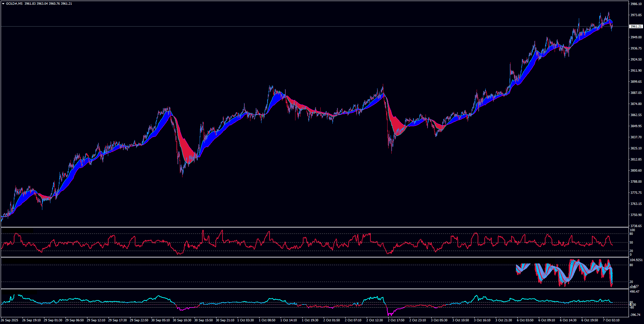Click the 50 level label in the red oscillator pane
The image size is (644, 324).
point(632,243)
